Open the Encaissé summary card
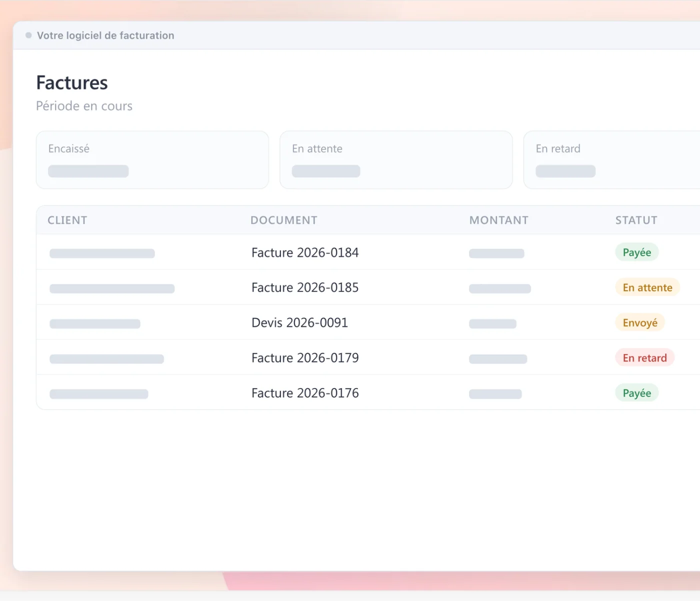 pos(152,160)
